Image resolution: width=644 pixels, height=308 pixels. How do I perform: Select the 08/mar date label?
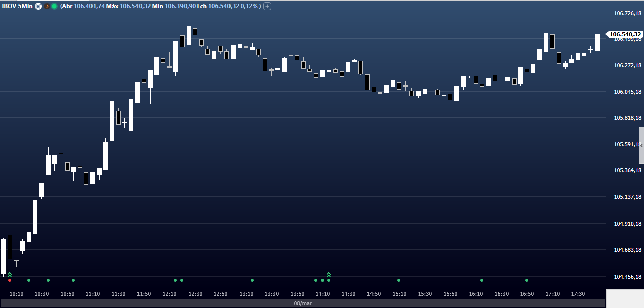click(x=304, y=303)
